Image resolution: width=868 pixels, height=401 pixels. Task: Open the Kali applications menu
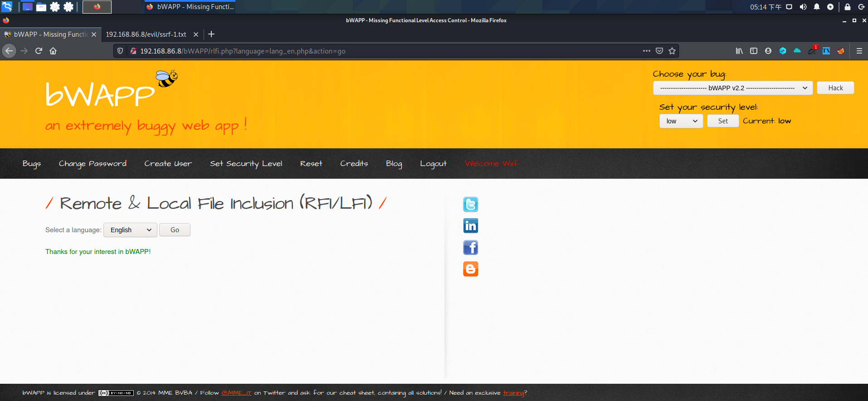[7, 7]
